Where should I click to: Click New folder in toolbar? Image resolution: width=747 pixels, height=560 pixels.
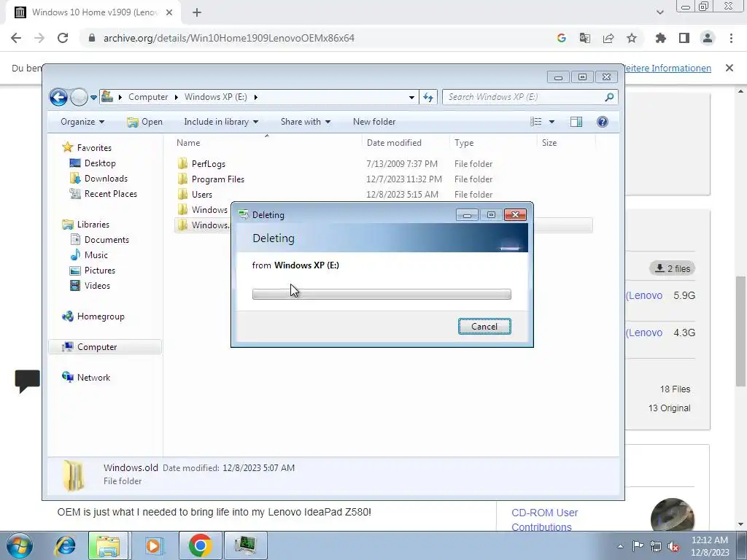coord(374,122)
